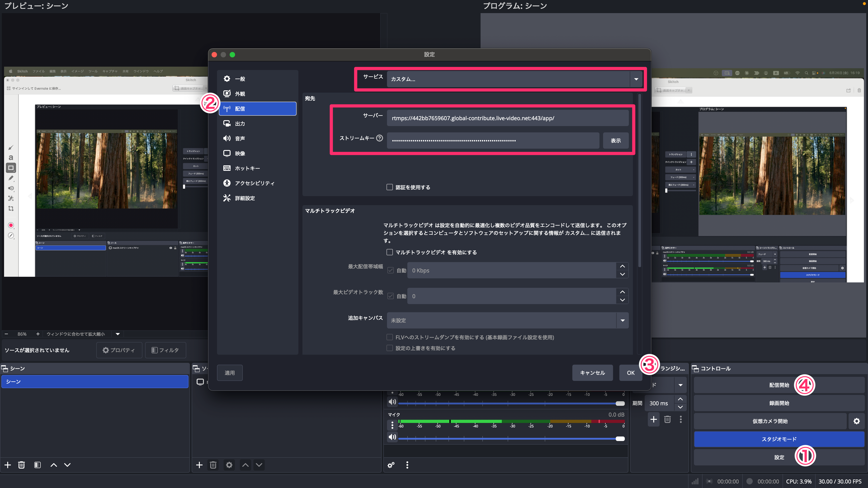Click キャンセル in settings dialog

pos(592,373)
